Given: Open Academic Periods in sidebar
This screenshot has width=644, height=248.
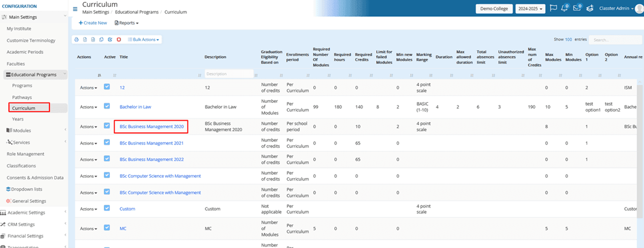Looking at the screenshot, I should 25,52.
